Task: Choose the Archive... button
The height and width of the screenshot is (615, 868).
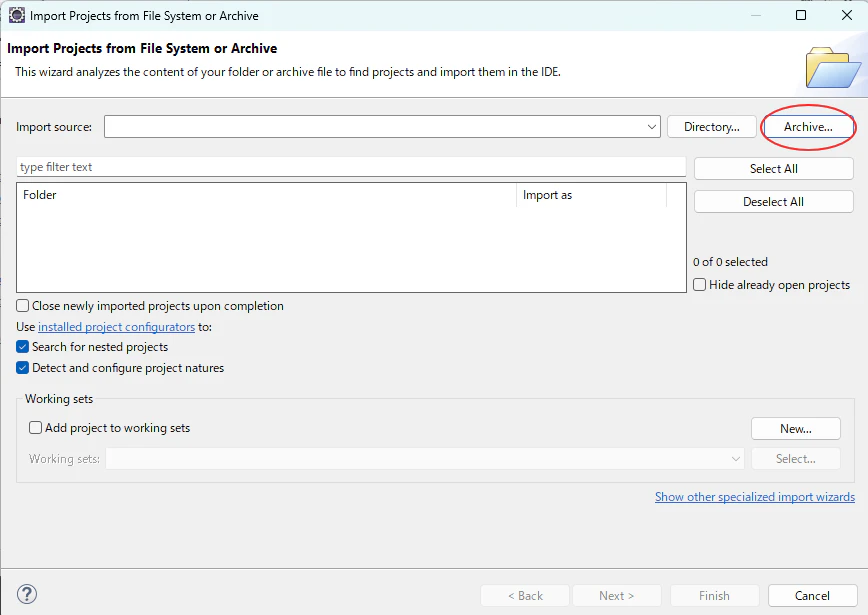Action: tap(808, 127)
